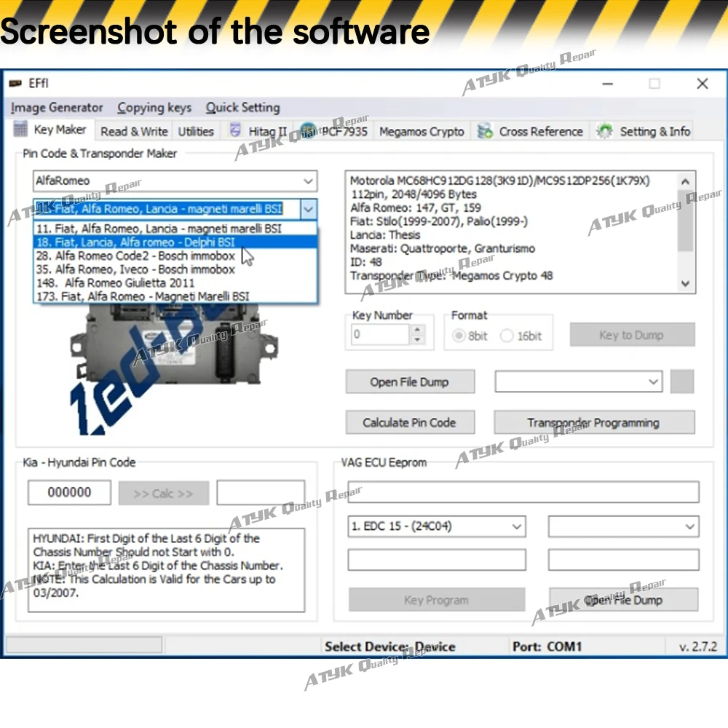Viewport: 728px width, 728px height.
Task: Click the v. 2.7.2 version label
Action: click(698, 646)
